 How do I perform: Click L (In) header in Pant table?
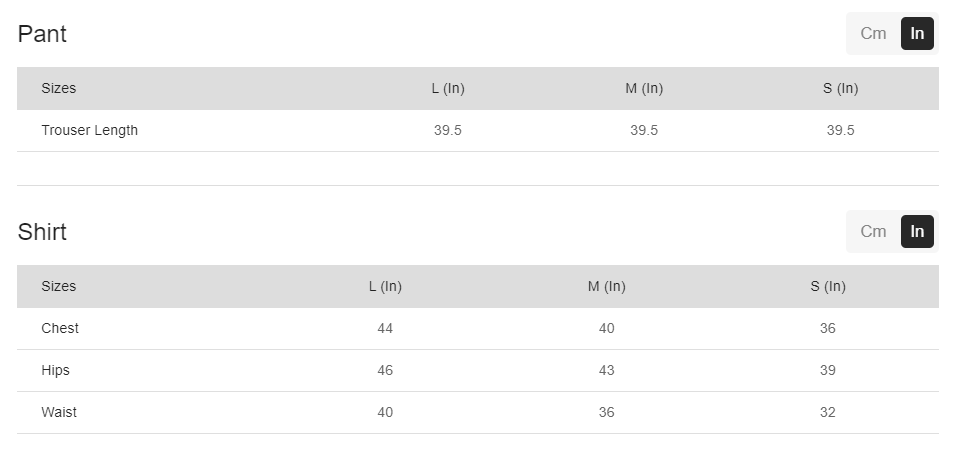[x=448, y=88]
